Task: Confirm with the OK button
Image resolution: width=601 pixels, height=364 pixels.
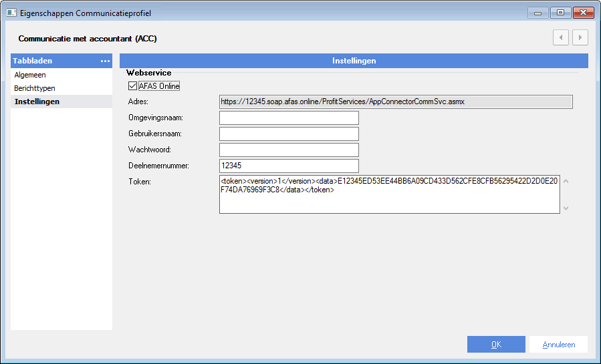Action: [496, 344]
